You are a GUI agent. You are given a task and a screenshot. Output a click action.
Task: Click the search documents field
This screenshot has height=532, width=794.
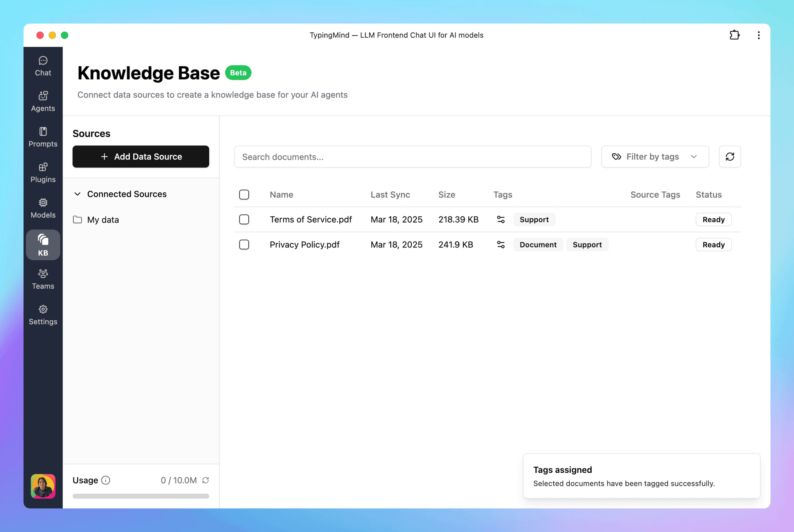413,157
